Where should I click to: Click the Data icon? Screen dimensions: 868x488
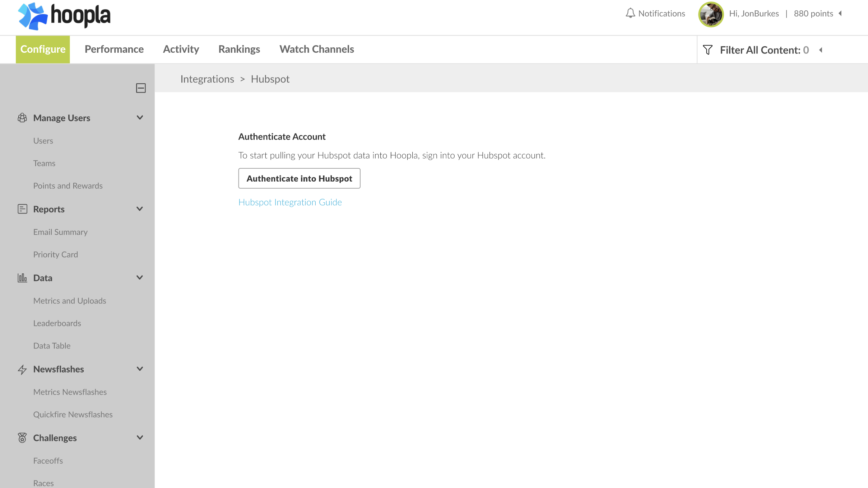tap(22, 277)
